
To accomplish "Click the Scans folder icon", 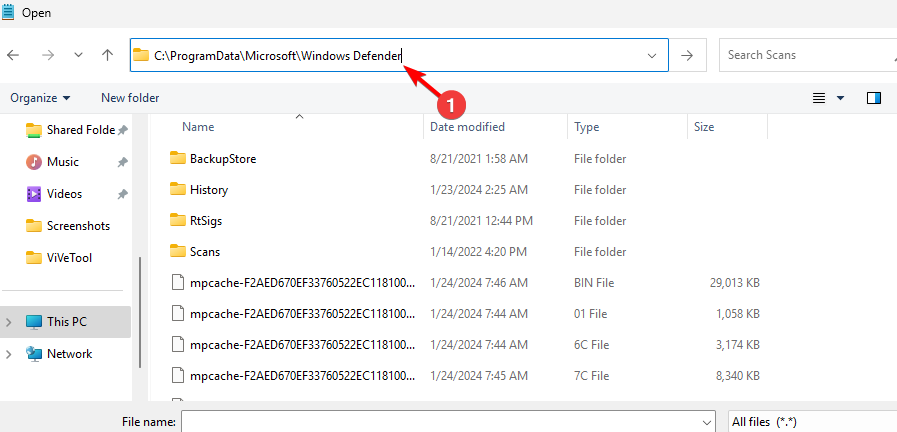I will pos(178,251).
